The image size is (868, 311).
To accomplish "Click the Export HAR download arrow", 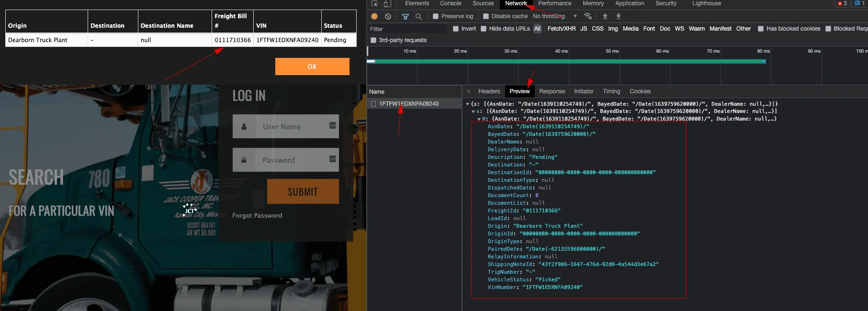I will (618, 16).
